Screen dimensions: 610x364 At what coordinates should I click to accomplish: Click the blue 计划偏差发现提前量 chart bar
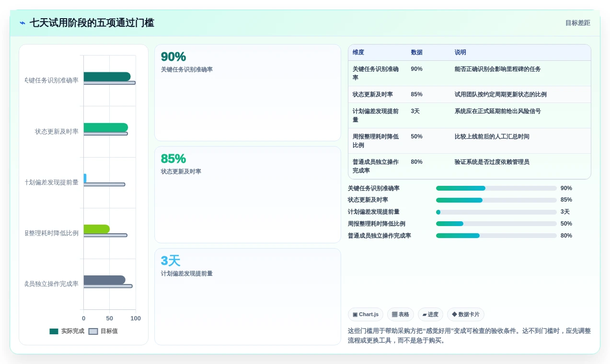(85, 178)
